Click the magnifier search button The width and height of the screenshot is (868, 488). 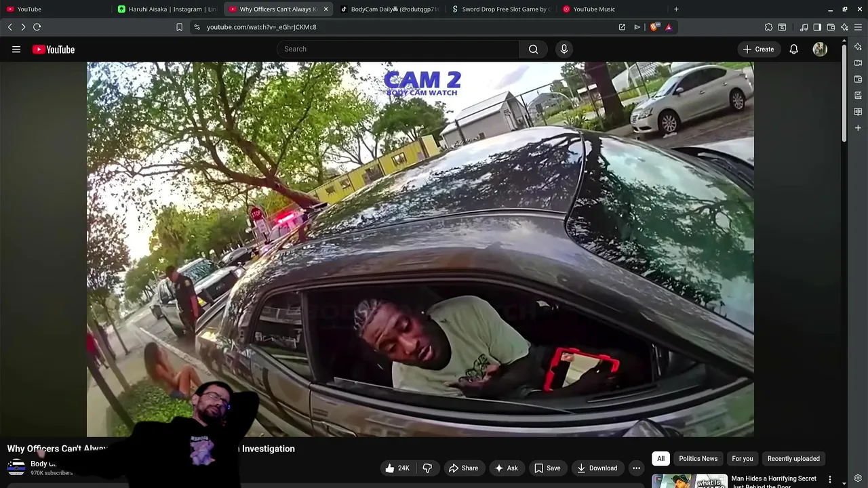(534, 49)
